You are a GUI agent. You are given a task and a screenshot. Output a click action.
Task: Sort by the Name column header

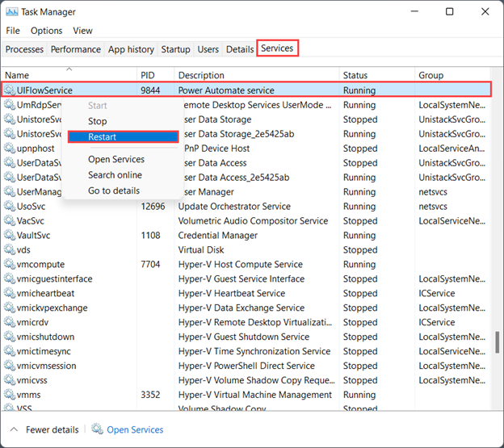[69, 75]
